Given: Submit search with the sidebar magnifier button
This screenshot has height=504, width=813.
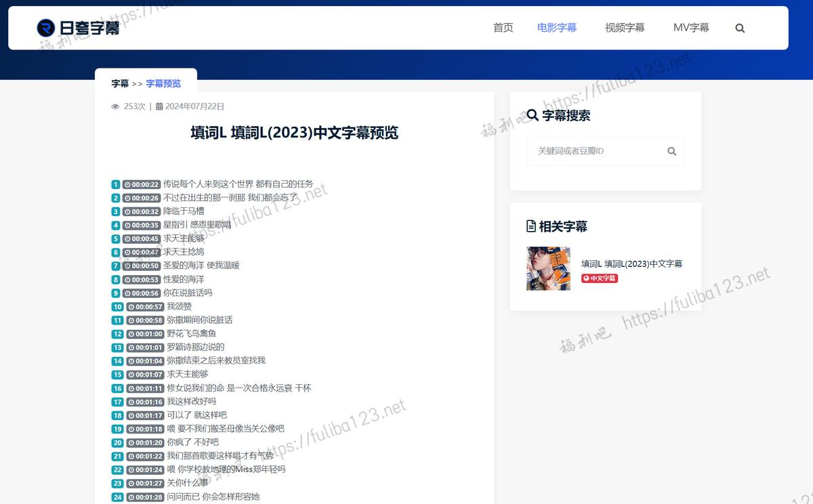Looking at the screenshot, I should [x=672, y=151].
